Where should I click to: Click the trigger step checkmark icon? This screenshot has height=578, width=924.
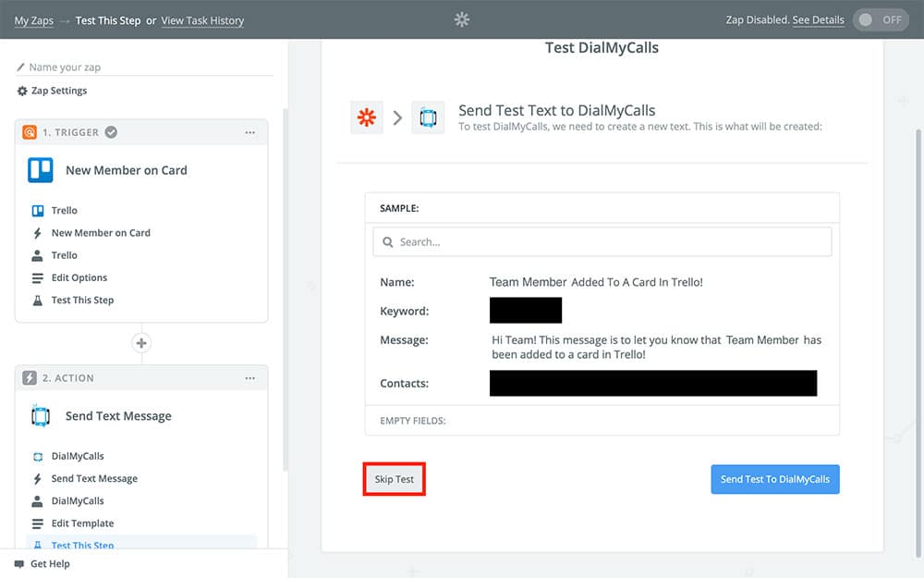tap(111, 132)
